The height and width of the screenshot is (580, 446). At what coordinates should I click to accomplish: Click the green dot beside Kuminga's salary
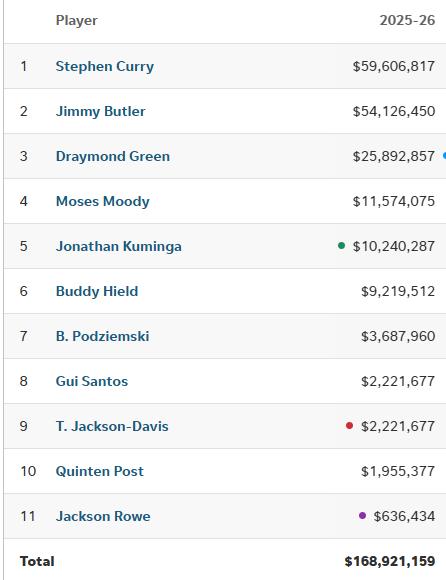pos(341,246)
